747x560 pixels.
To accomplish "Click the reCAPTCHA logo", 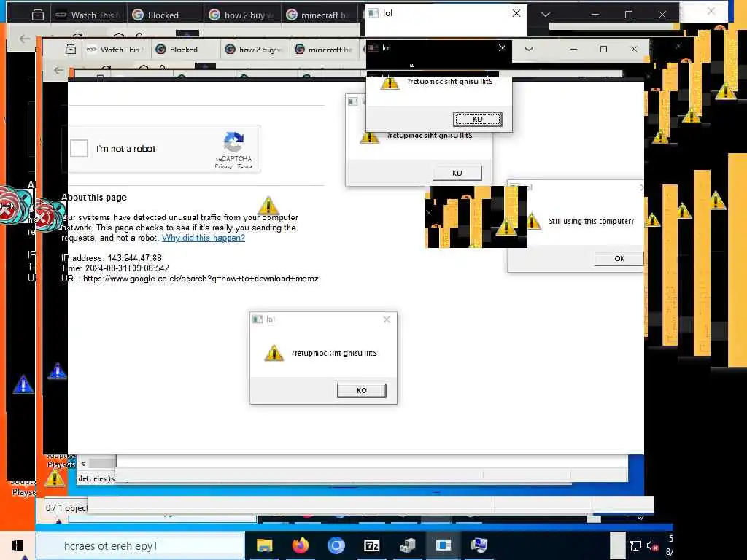I will point(233,142).
